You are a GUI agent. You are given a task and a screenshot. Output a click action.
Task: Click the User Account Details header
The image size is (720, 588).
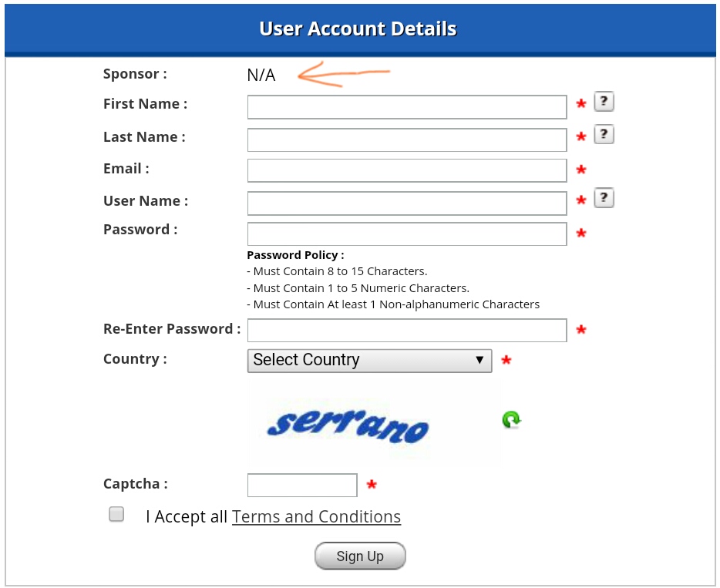click(x=358, y=29)
